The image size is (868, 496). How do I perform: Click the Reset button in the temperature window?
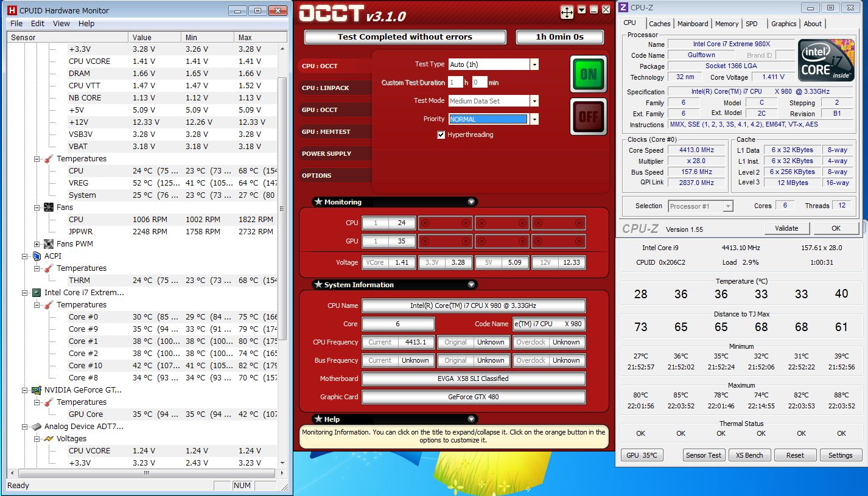pyautogui.click(x=795, y=455)
